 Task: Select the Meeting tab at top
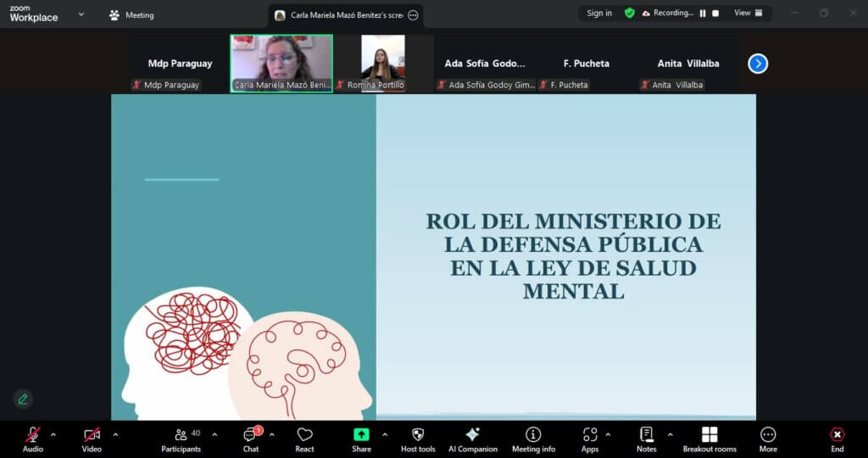click(131, 15)
